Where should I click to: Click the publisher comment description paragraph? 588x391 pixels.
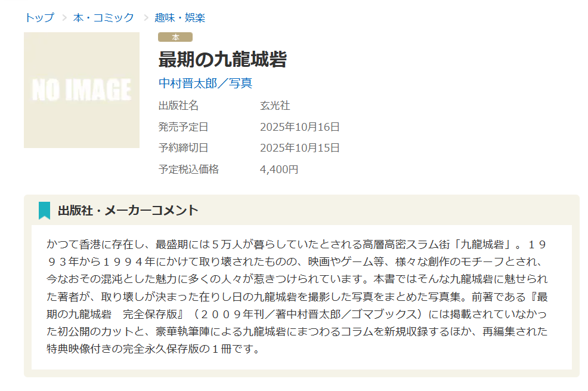pyautogui.click(x=297, y=297)
